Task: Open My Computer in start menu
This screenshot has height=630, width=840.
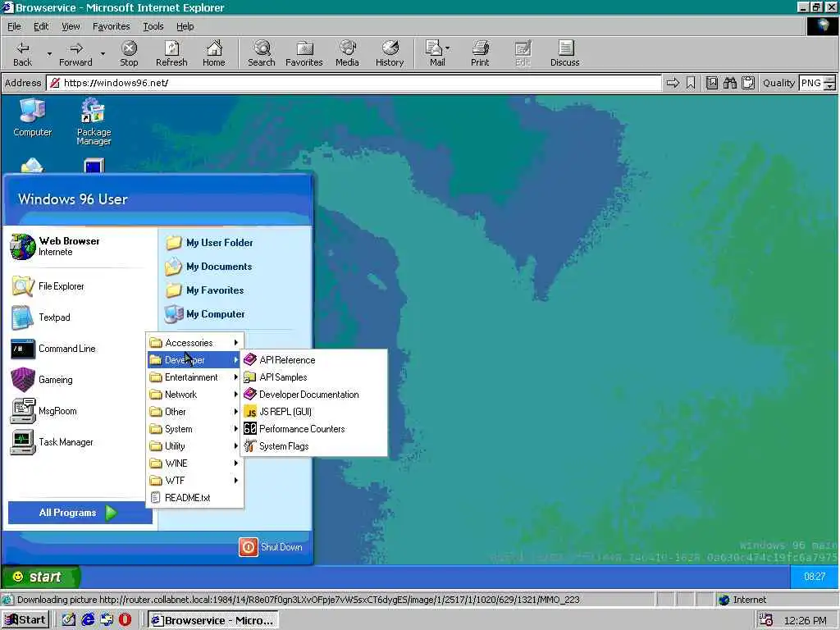Action: point(204,314)
